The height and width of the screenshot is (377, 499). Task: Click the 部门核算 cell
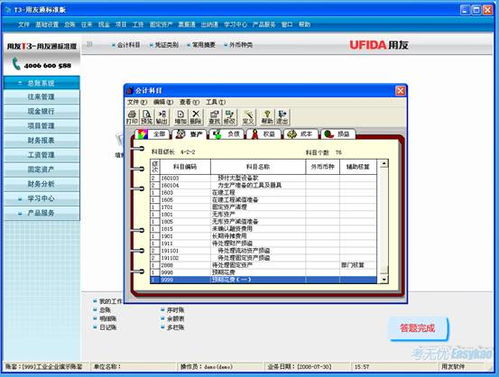358,265
